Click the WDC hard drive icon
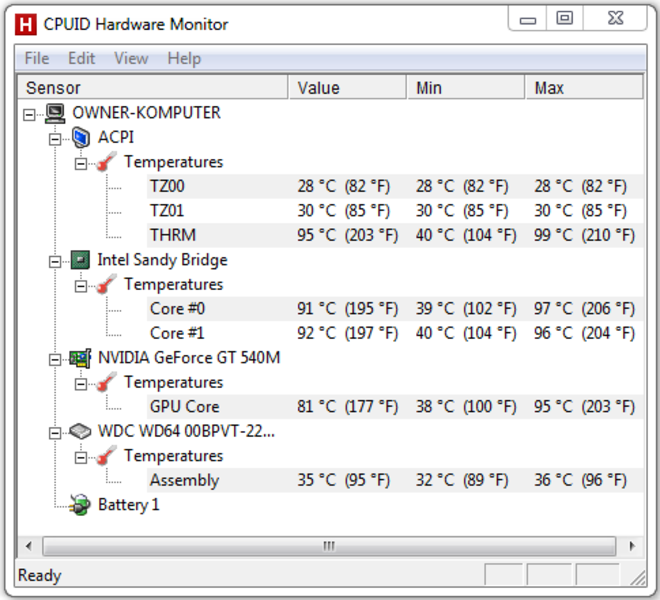Image resolution: width=660 pixels, height=600 pixels. (x=80, y=432)
